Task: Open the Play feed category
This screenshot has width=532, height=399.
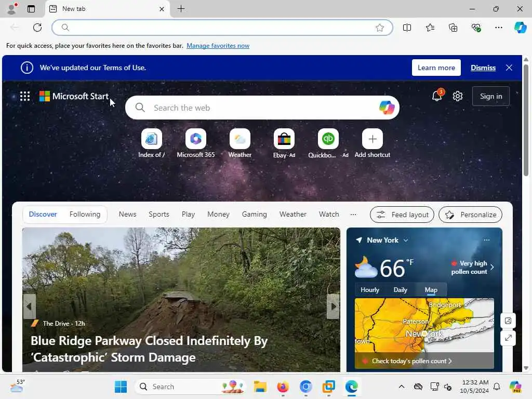Action: (188, 215)
